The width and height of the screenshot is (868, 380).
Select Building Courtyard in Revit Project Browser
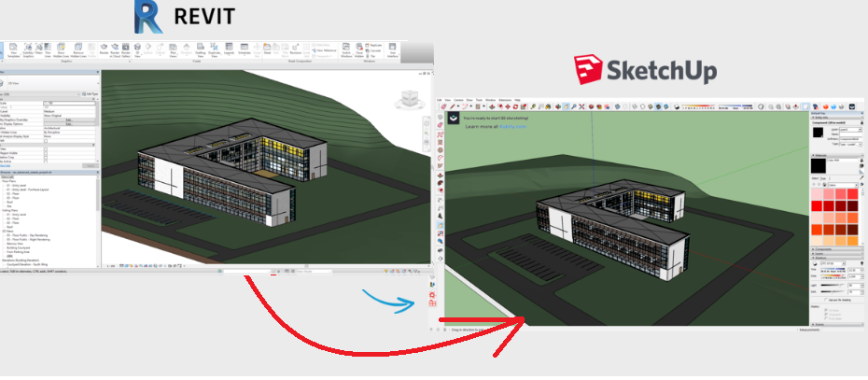tap(19, 247)
